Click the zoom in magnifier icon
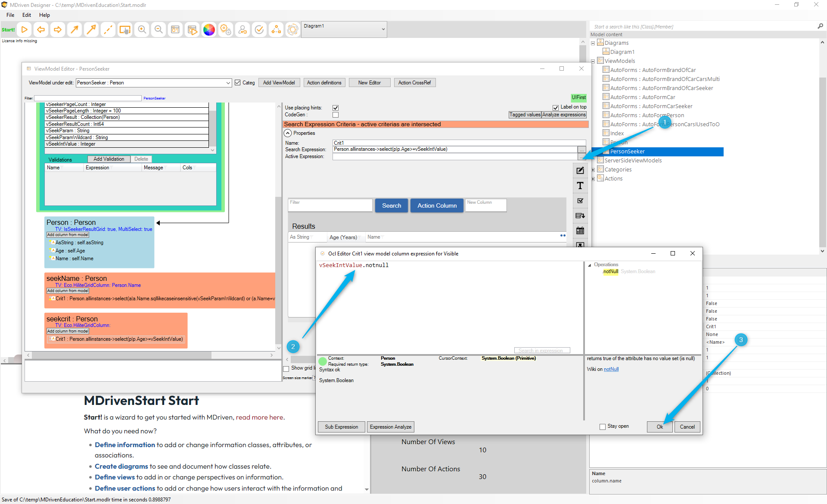The image size is (827, 504). pyautogui.click(x=142, y=30)
